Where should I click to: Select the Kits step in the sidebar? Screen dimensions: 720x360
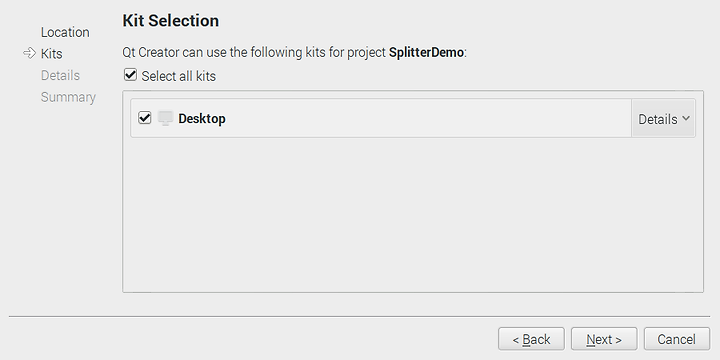(51, 53)
